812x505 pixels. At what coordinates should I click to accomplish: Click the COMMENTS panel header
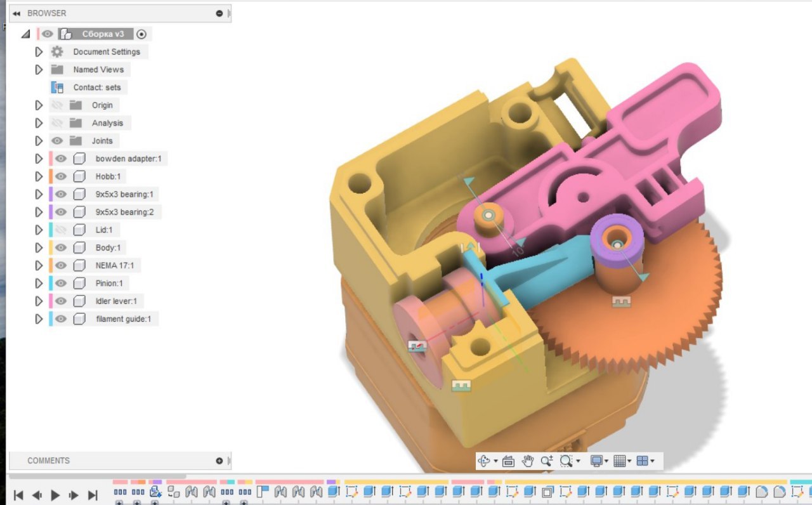[x=119, y=461]
